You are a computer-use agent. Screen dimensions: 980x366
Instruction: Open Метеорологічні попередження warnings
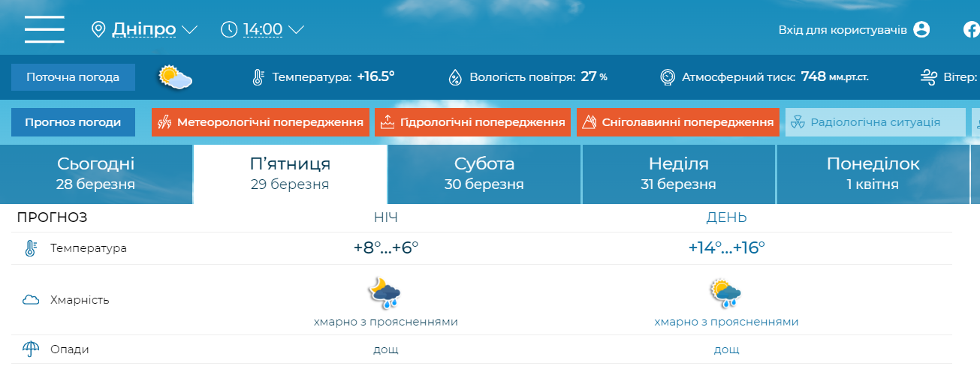coord(261,122)
